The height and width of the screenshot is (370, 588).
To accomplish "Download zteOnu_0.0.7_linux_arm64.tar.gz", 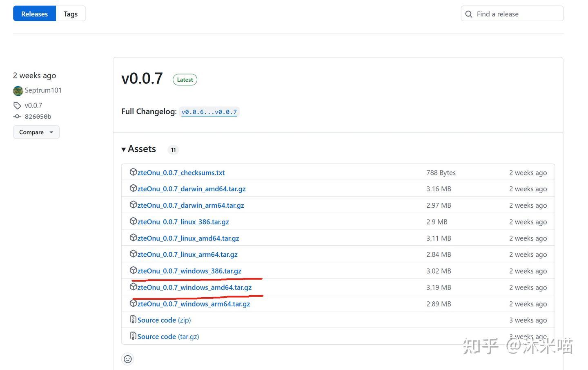I will click(187, 254).
